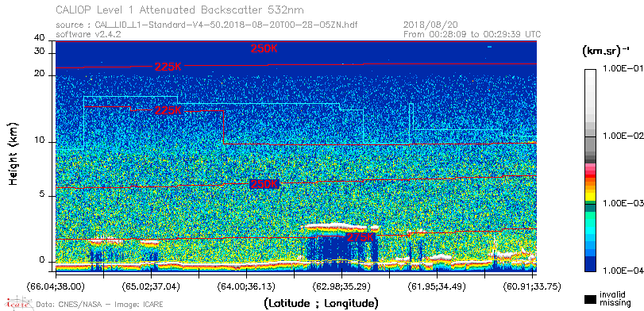Click the 0 km axis tick label

point(42,261)
